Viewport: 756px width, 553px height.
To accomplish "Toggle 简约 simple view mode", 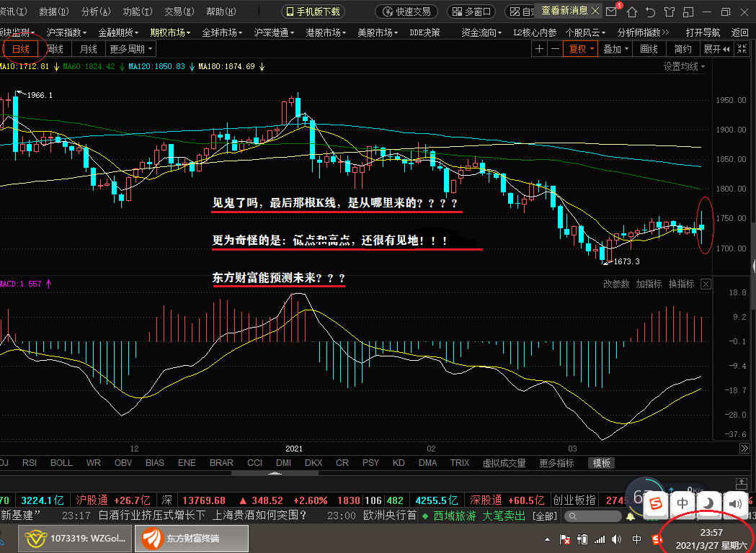I will 682,49.
